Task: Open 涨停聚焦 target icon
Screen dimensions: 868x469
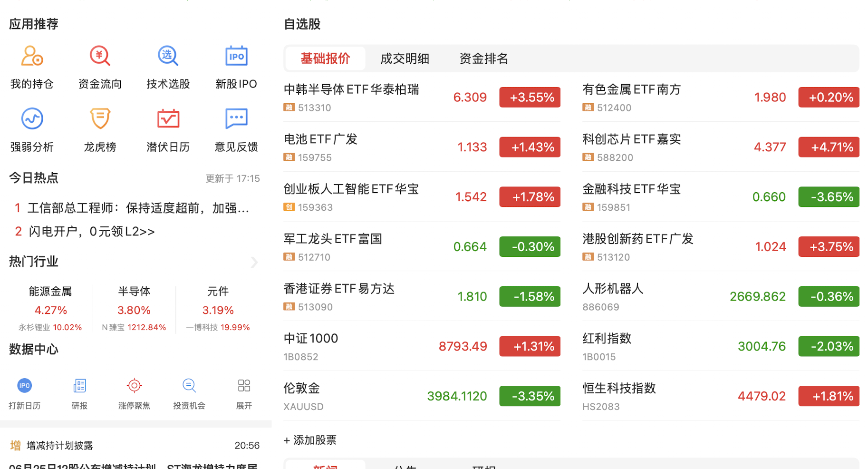Action: click(x=134, y=385)
